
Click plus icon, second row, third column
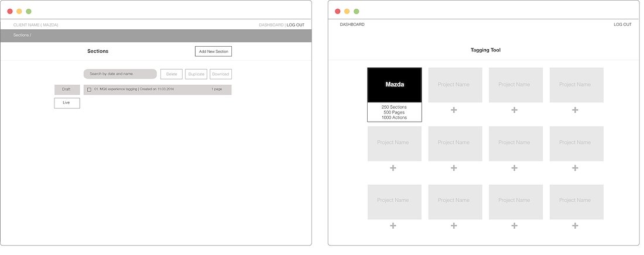tap(514, 168)
